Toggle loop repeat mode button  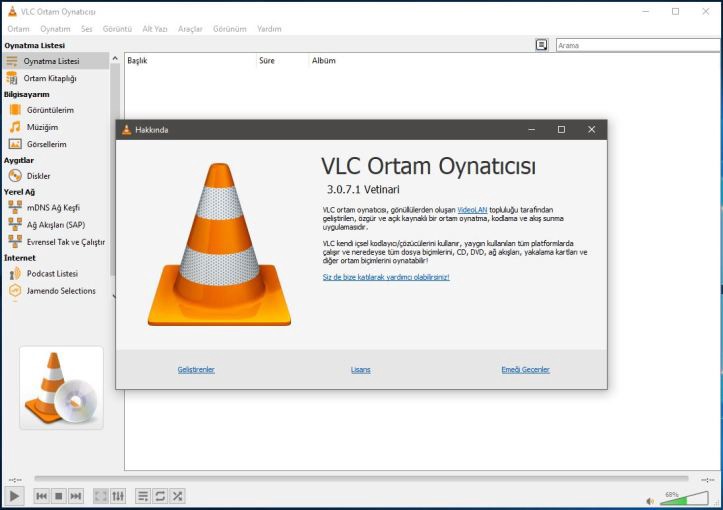click(x=160, y=496)
